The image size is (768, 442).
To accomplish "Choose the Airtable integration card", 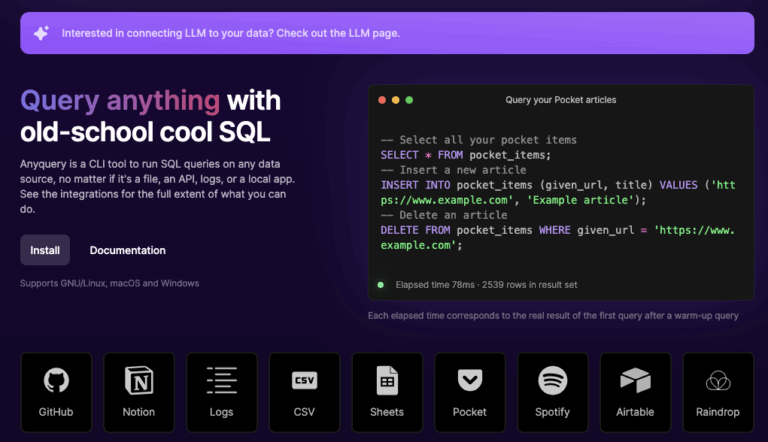I will pyautogui.click(x=635, y=392).
